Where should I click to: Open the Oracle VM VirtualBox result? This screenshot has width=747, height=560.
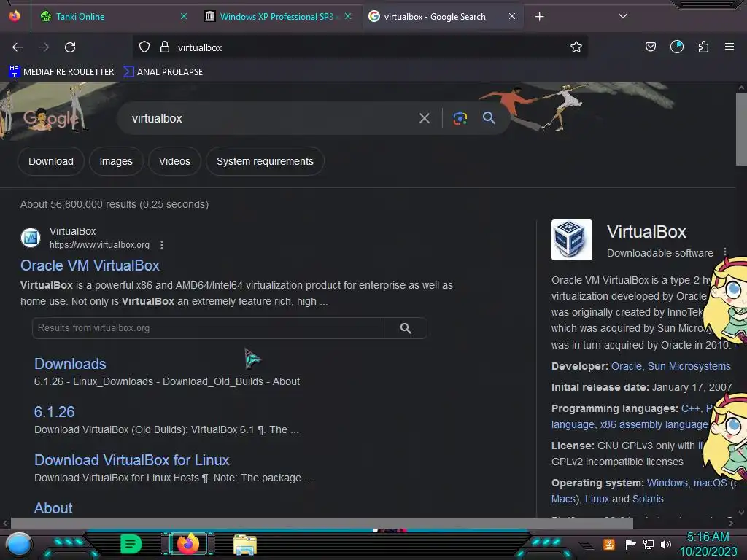click(90, 265)
